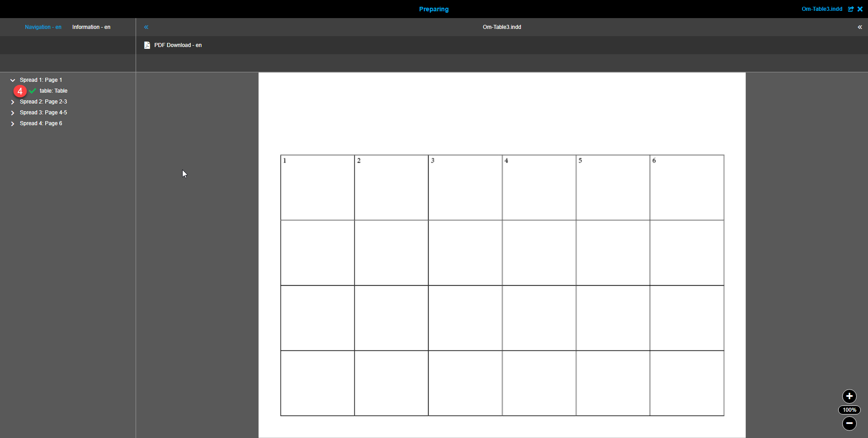Click the share/export icon next to Om-Table3.indd
868x438 pixels.
[851, 9]
